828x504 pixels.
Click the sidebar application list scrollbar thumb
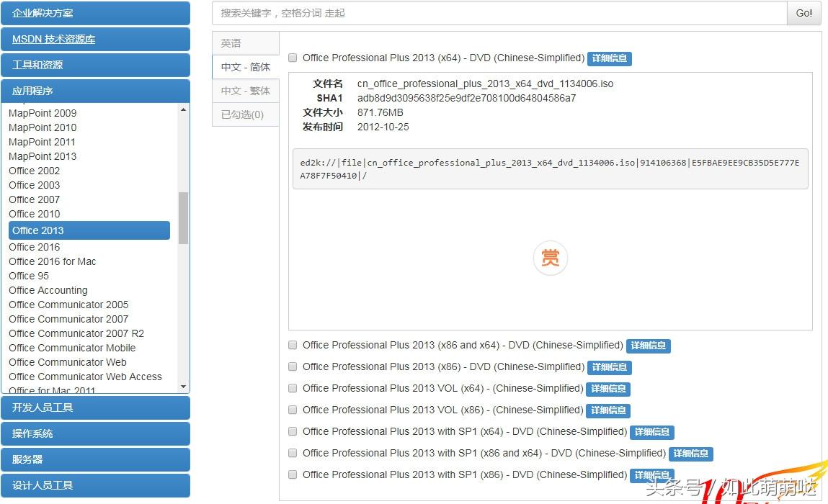point(183,218)
